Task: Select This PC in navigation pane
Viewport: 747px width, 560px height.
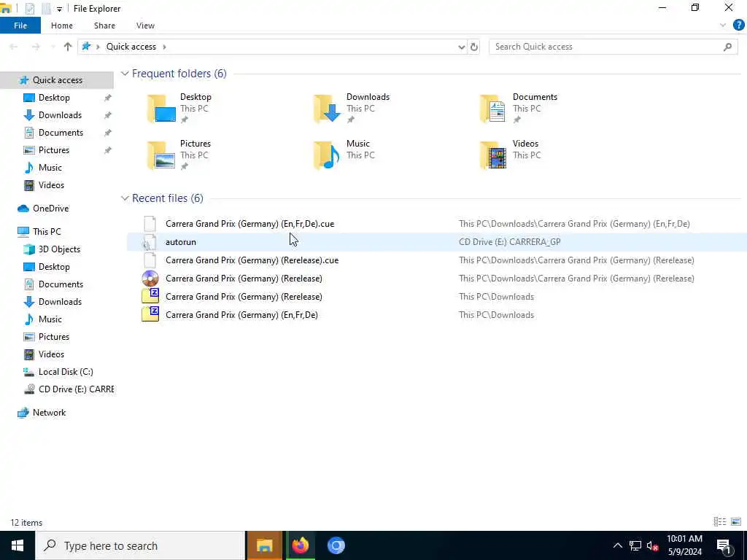Action: click(x=47, y=232)
